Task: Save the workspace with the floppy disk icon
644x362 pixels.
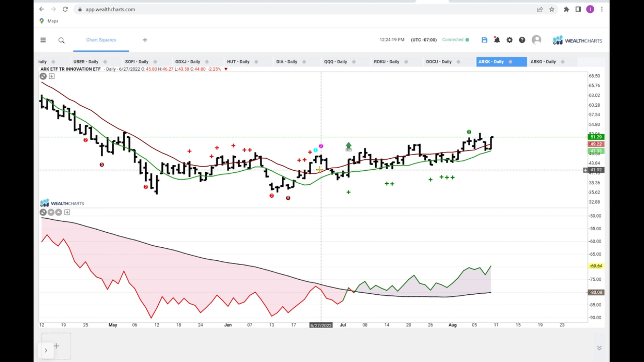Action: coord(484,40)
